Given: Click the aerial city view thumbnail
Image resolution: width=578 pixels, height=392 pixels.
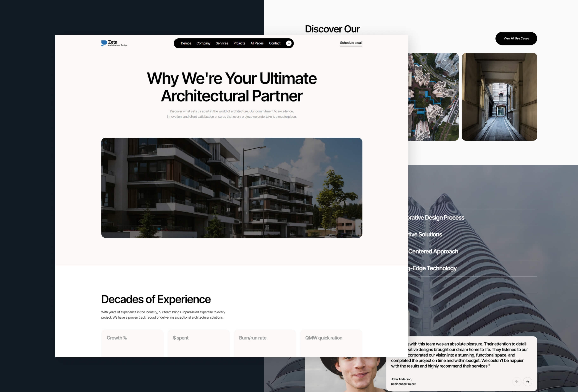Looking at the screenshot, I should [432, 97].
